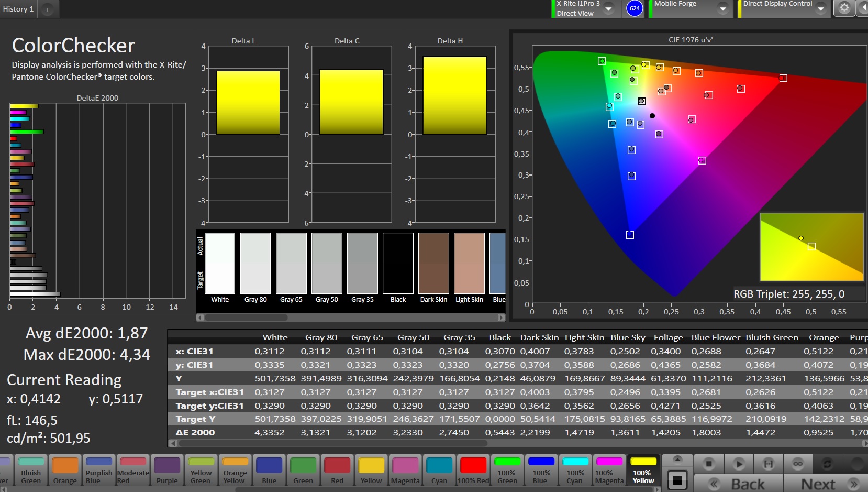Select the 100% Red color swatch

[x=473, y=470]
